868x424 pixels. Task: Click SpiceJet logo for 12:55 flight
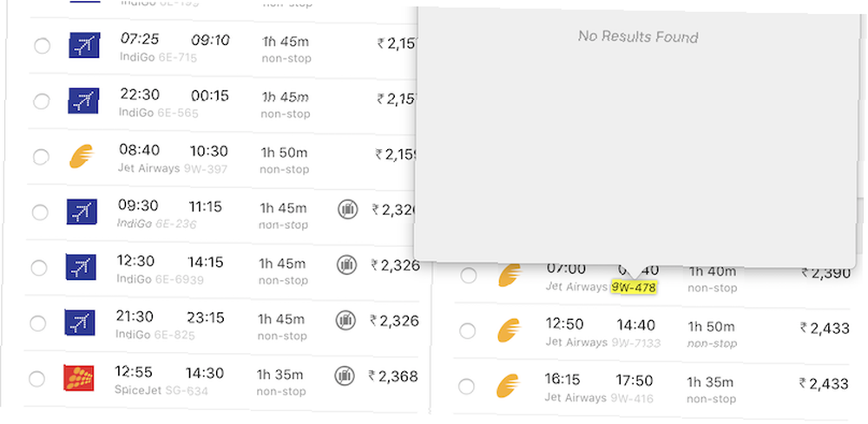click(x=79, y=378)
